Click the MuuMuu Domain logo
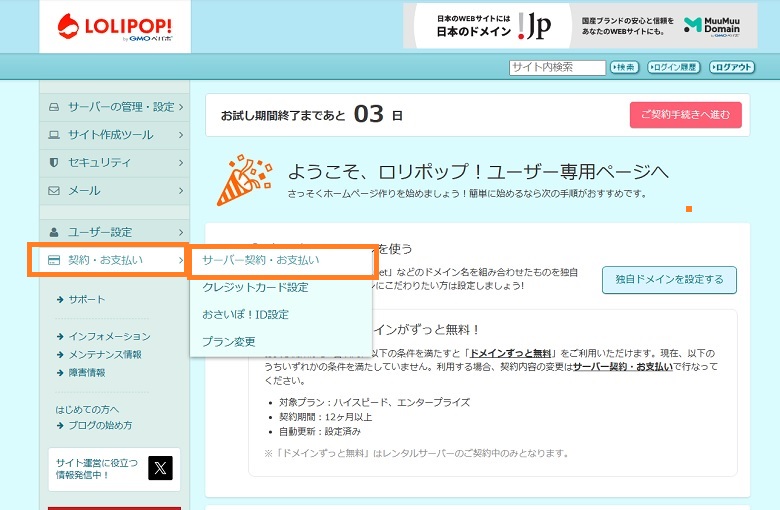Viewport: 780px width, 510px height. coord(711,26)
